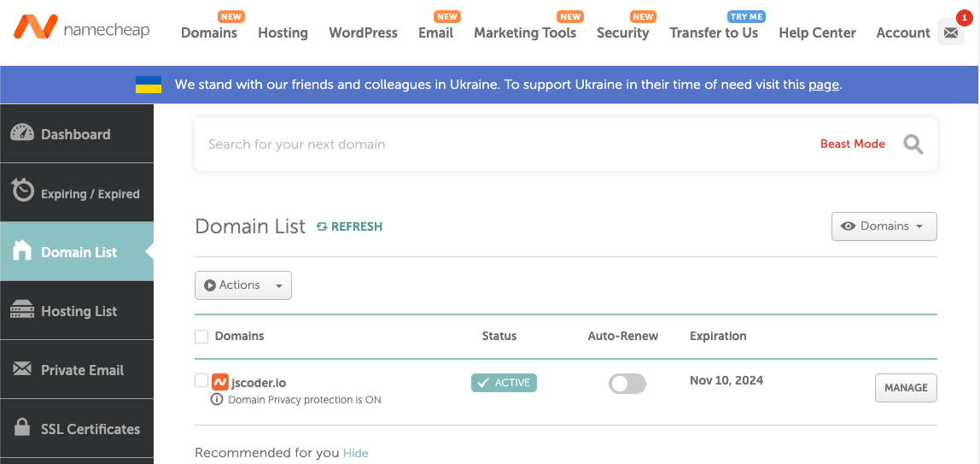The image size is (980, 464).
Task: Click Beast Mode link
Action: pos(853,144)
